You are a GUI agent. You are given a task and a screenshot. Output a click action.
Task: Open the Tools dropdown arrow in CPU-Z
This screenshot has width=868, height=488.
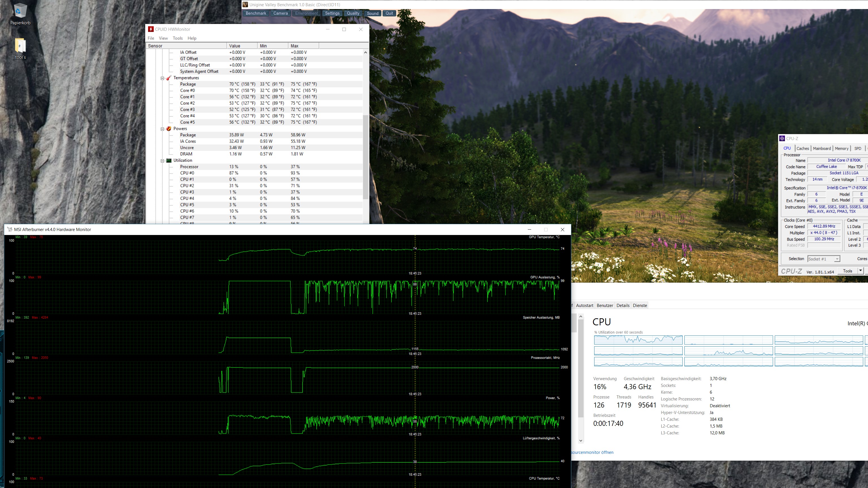pyautogui.click(x=860, y=271)
